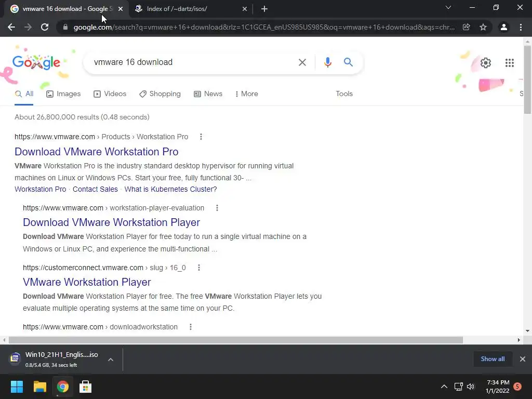Open Microsoft Store from taskbar
532x399 pixels.
85,387
